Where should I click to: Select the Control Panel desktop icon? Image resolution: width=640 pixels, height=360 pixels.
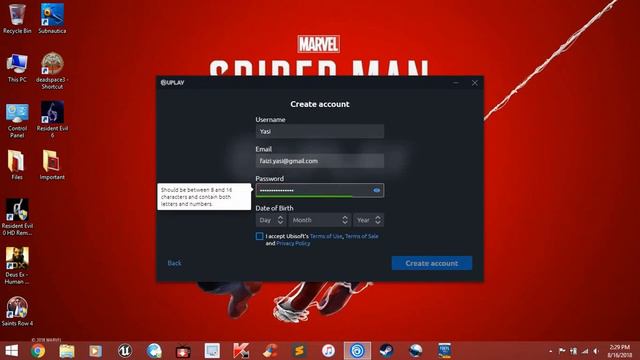17,120
